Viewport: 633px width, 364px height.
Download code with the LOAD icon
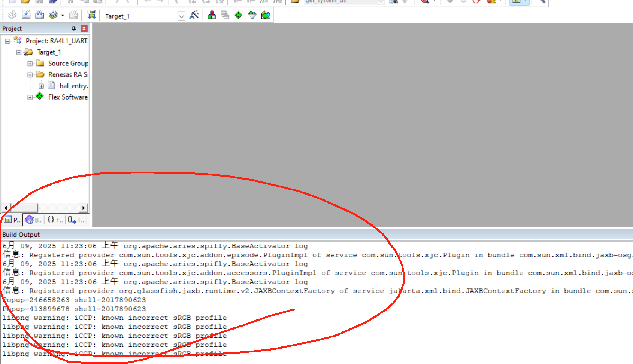92,15
